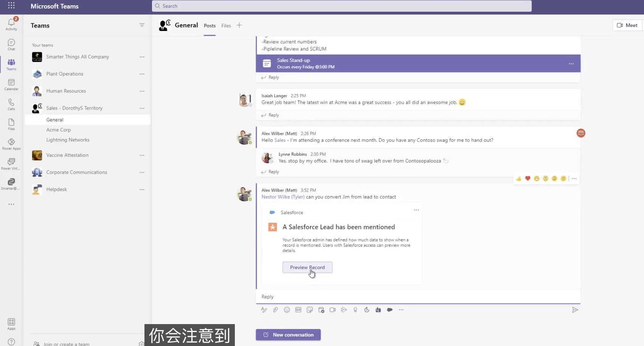Reply to Isaiah Langer's message
This screenshot has height=346, width=644.
click(x=270, y=115)
